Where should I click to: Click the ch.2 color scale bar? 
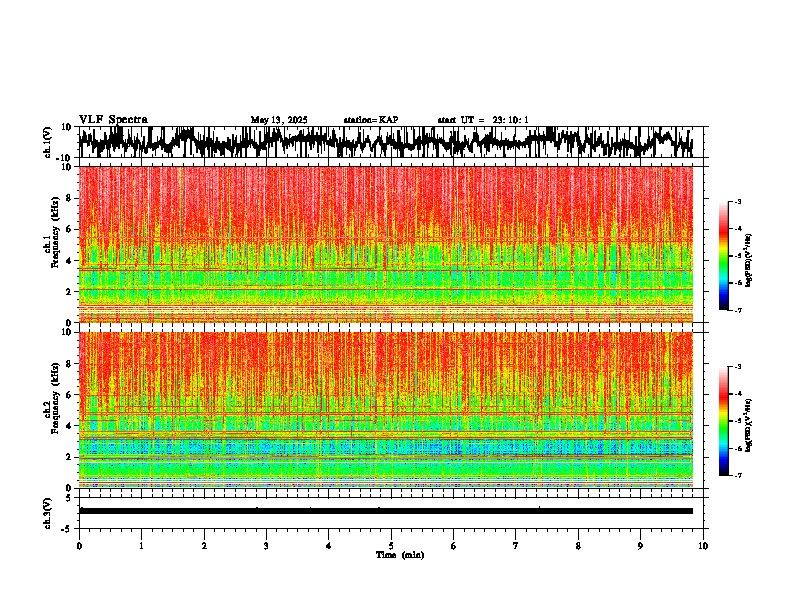click(723, 421)
